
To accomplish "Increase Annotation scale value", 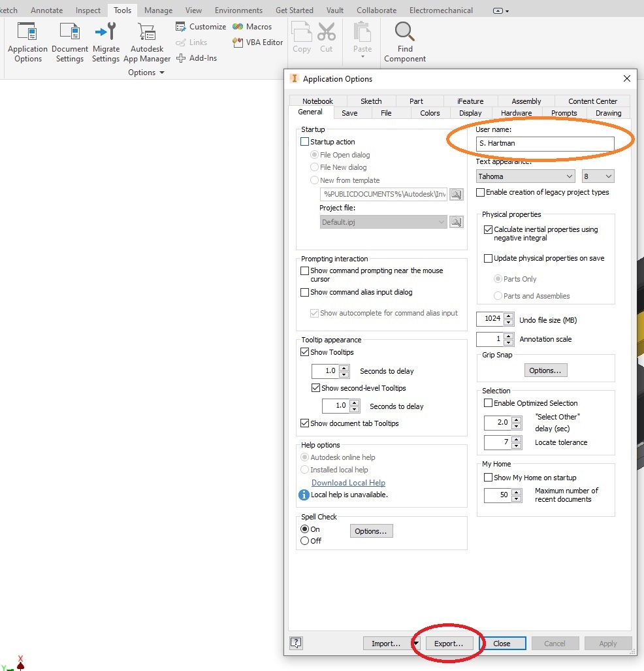I will coord(508,336).
